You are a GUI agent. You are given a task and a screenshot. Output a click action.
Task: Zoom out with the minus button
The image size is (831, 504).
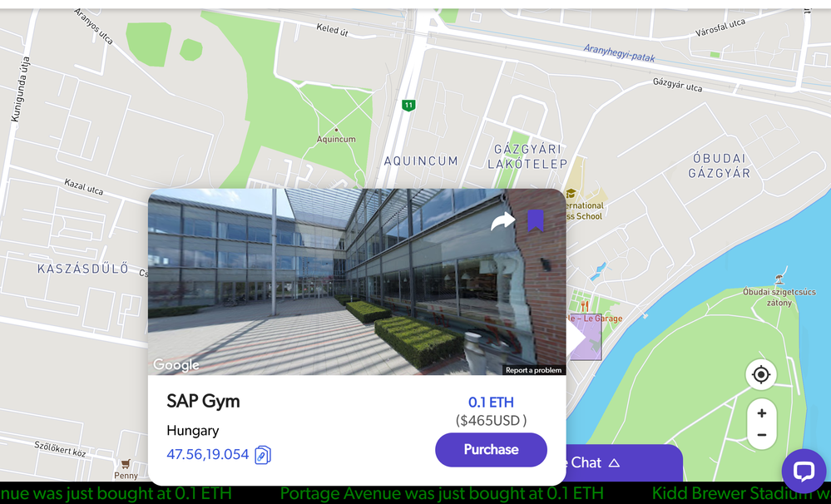tap(762, 435)
